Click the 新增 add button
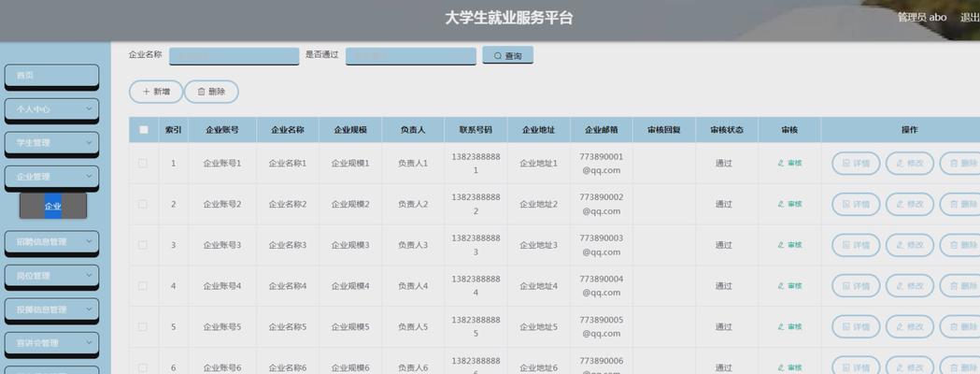 click(x=156, y=92)
